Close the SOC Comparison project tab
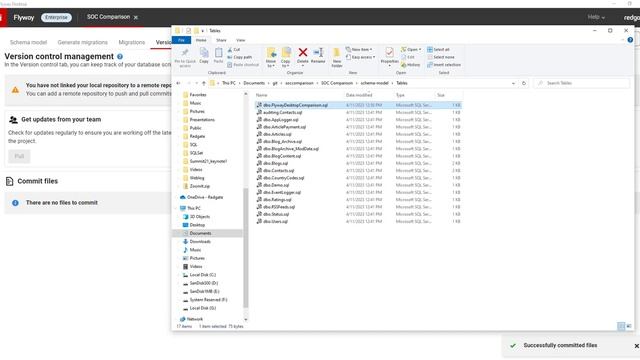Screen dimensions: 640x360 pos(136,18)
